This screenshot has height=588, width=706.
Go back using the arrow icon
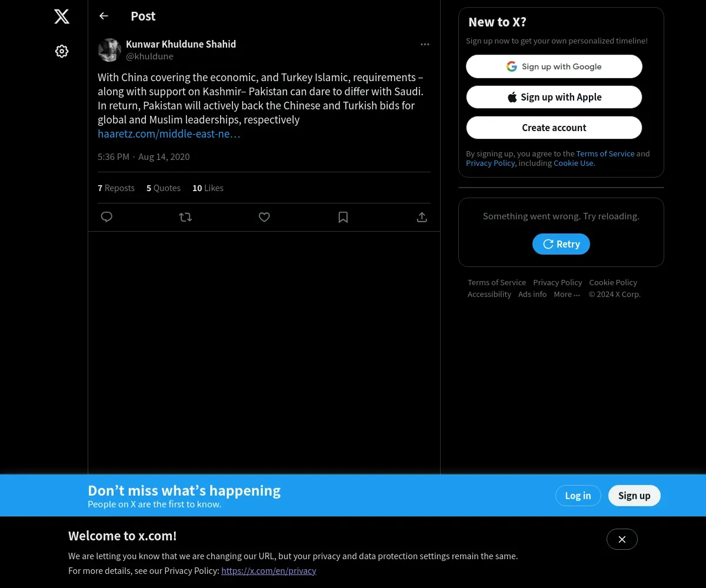pos(104,16)
